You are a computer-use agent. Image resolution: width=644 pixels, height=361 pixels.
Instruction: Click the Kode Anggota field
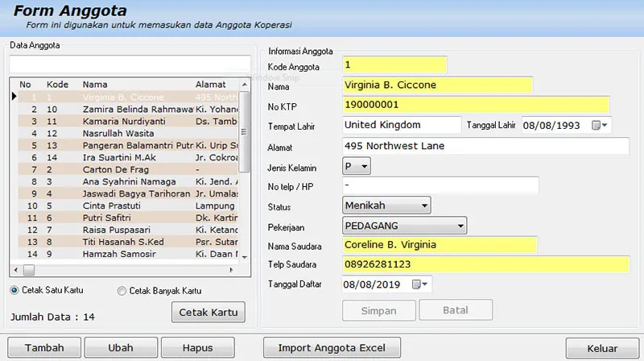(x=394, y=65)
